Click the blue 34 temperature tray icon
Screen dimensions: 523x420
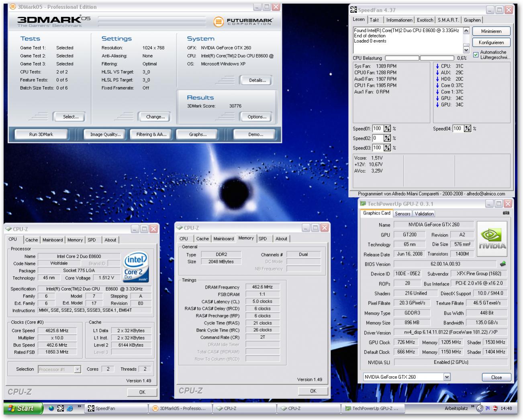click(x=487, y=408)
